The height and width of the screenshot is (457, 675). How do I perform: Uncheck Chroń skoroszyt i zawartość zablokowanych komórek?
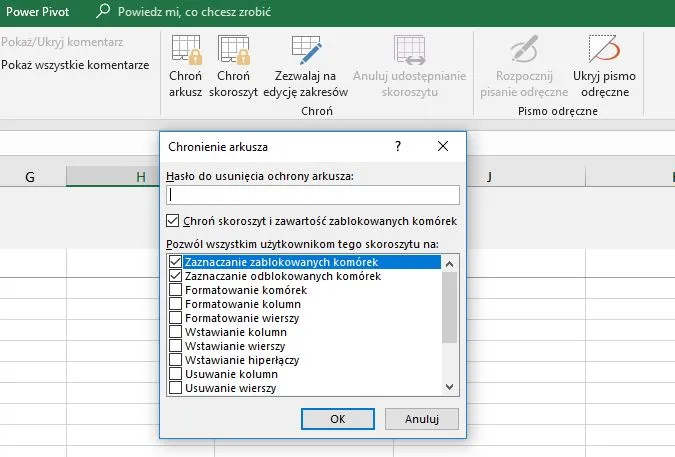(173, 220)
